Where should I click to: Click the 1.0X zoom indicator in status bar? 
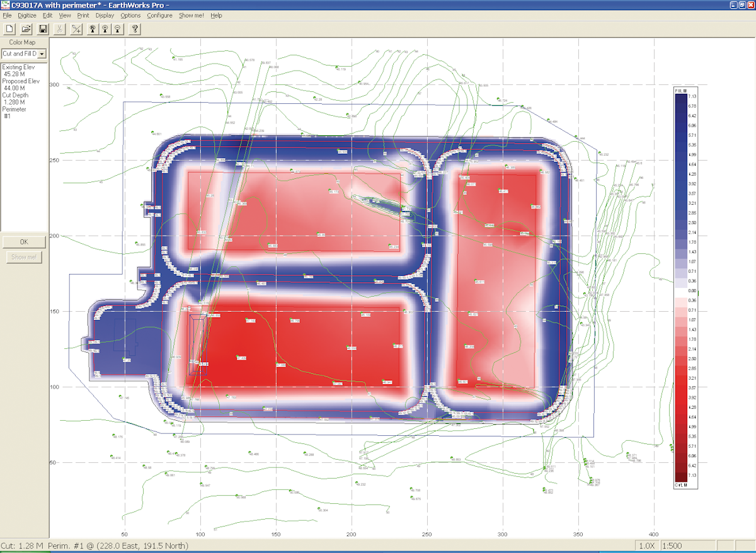pos(646,547)
